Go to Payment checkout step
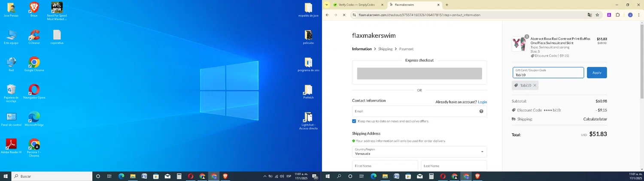The image size is (644, 181). [x=406, y=49]
